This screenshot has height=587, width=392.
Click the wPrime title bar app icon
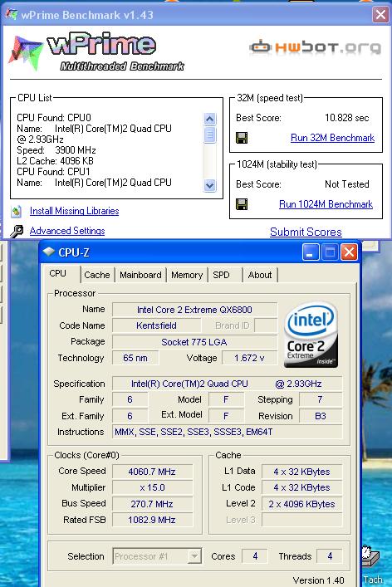12,15
